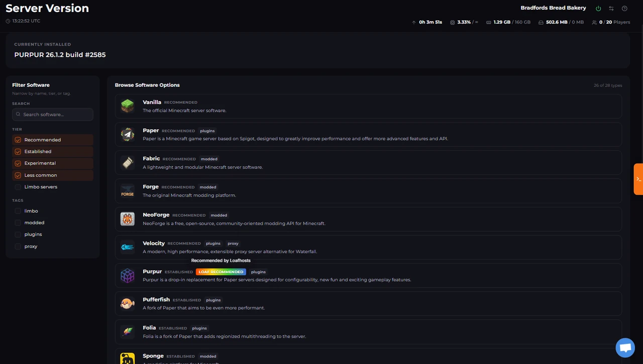The image size is (643, 364).
Task: Select the Pufferfish name text
Action: point(156,300)
